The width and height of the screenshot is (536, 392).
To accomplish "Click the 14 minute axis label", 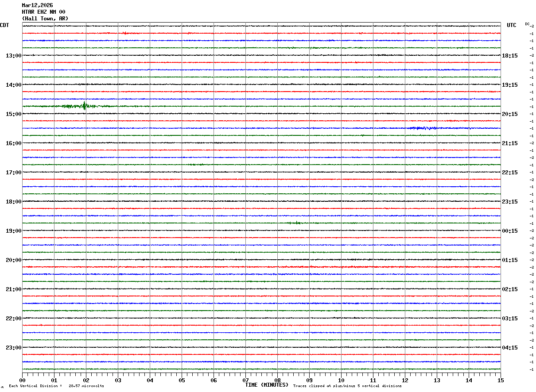I will pyautogui.click(x=469, y=380).
